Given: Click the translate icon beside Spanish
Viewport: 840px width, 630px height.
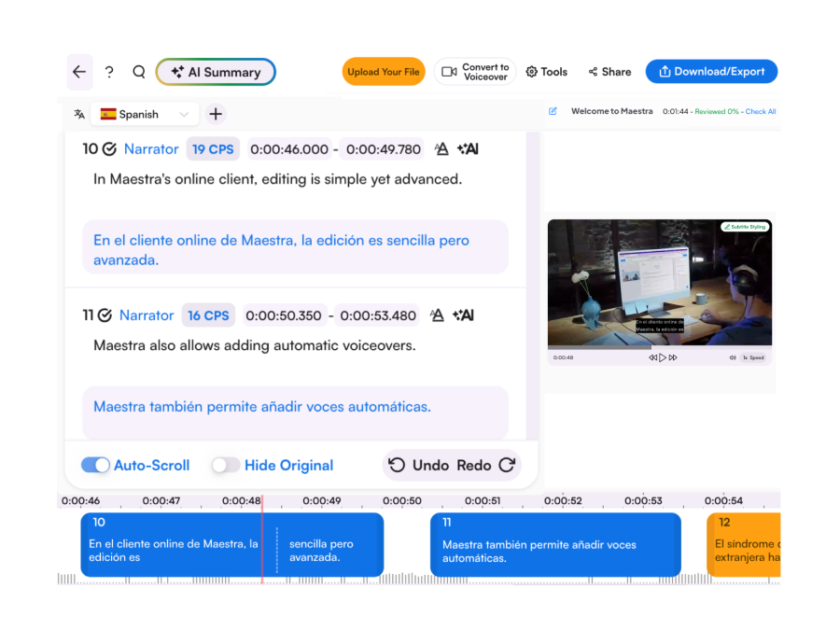Looking at the screenshot, I should point(79,114).
